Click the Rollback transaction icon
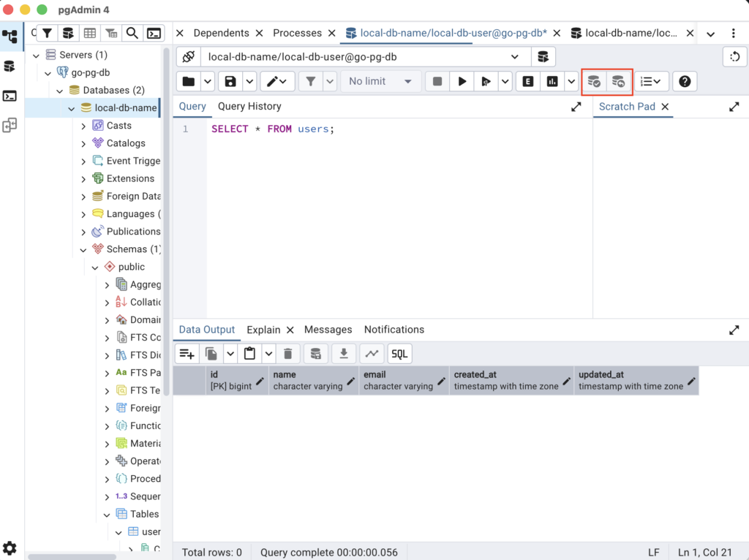749x560 pixels. pos(619,81)
